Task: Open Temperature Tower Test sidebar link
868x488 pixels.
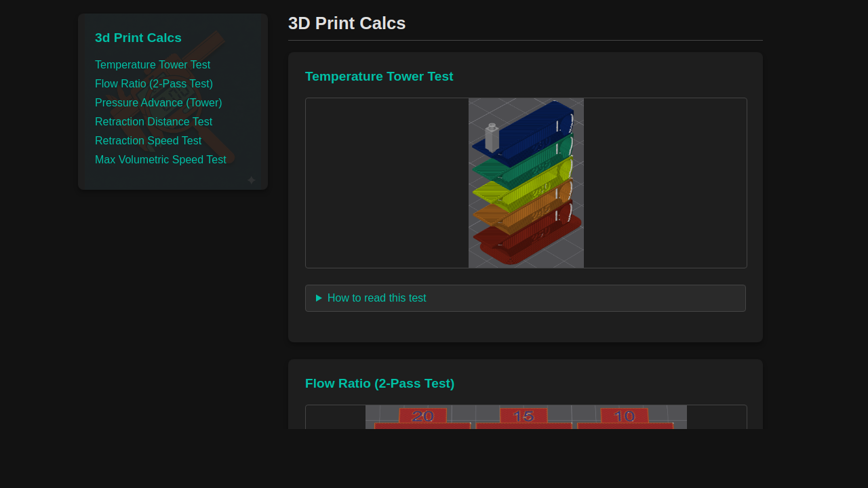Action: (x=153, y=65)
